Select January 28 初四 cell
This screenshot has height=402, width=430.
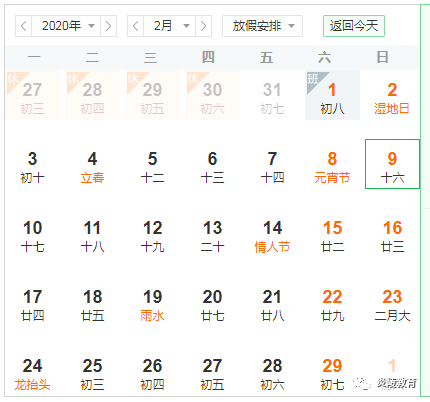[x=93, y=95]
